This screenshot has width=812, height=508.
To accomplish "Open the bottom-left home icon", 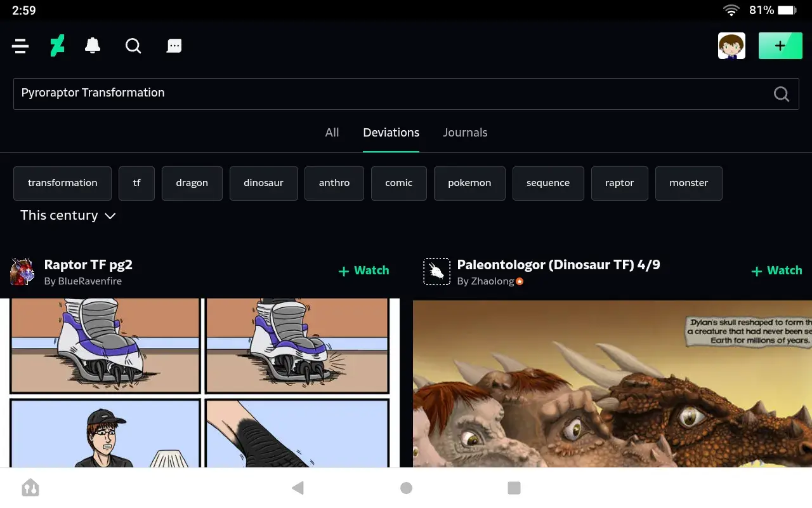I will [x=30, y=488].
